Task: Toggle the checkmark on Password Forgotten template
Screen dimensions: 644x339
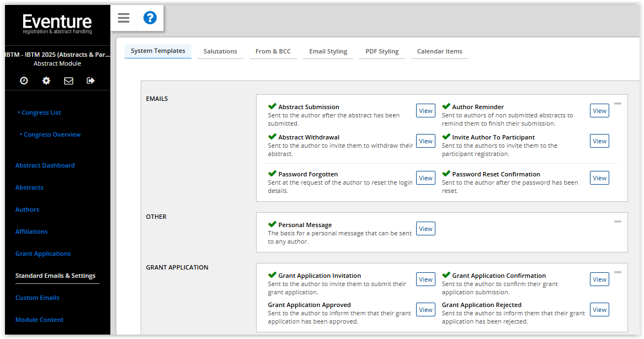Action: [271, 173]
